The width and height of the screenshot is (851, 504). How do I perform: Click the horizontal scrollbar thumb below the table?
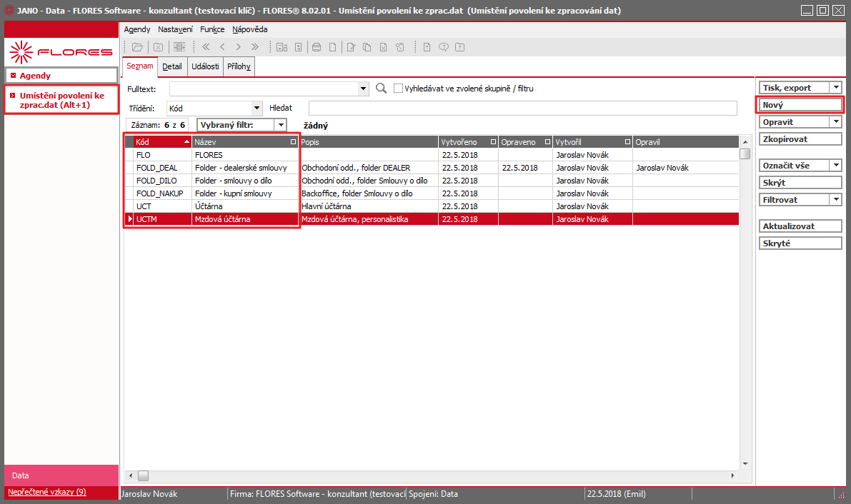click(144, 475)
